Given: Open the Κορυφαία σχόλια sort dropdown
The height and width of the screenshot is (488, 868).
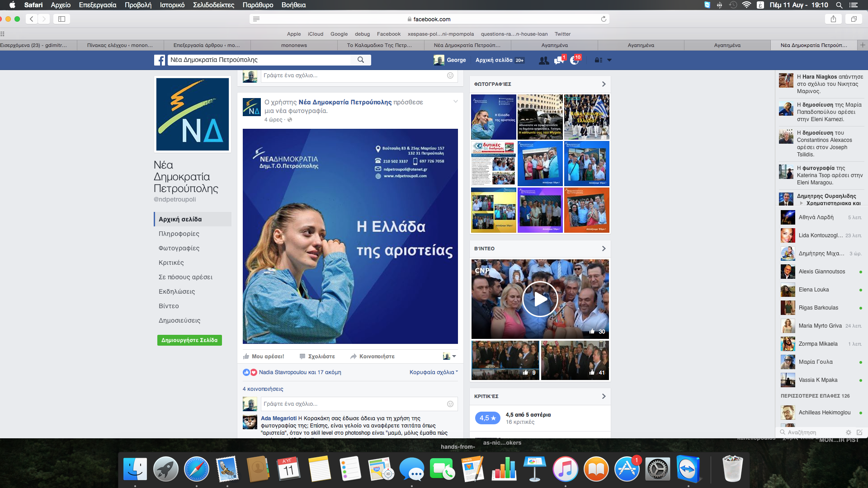Looking at the screenshot, I should click(x=434, y=372).
